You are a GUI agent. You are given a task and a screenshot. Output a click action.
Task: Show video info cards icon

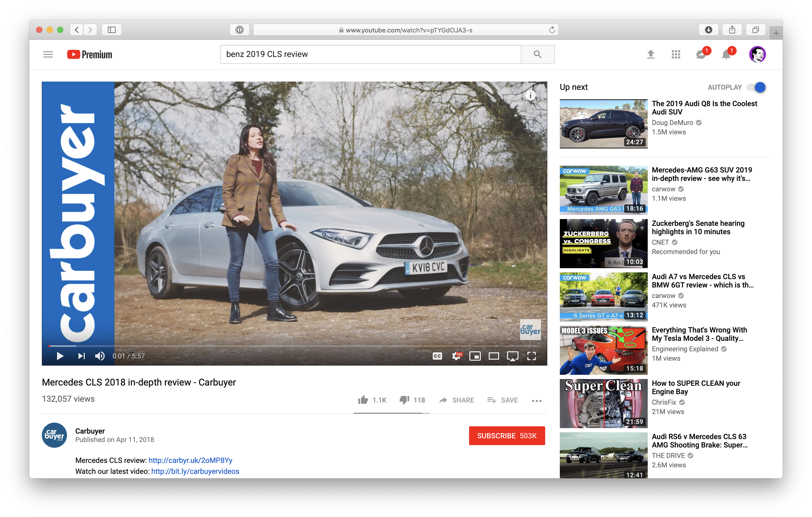coord(531,95)
